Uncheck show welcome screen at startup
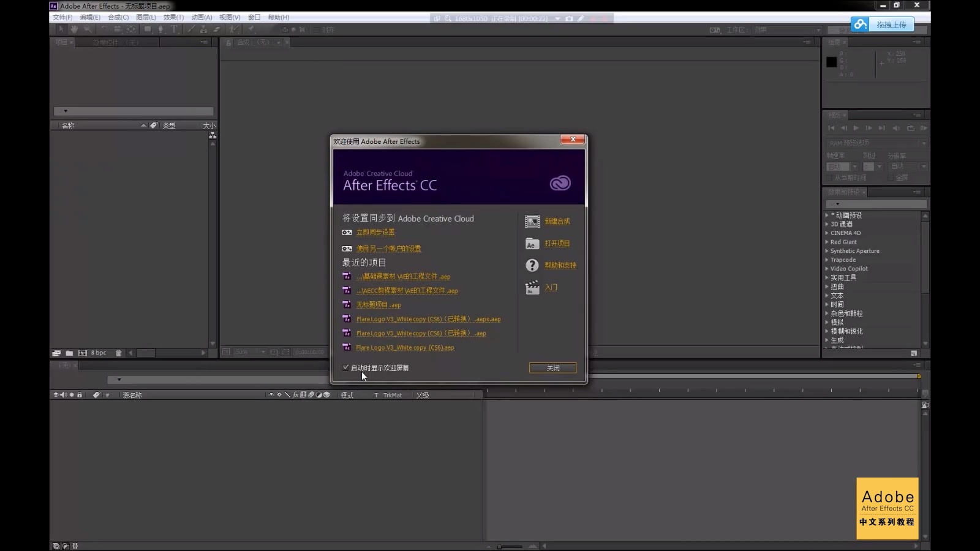 point(345,367)
